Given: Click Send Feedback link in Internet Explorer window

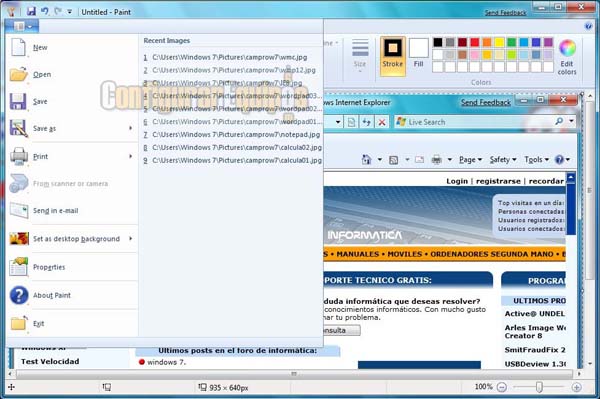Looking at the screenshot, I should click(x=486, y=103).
